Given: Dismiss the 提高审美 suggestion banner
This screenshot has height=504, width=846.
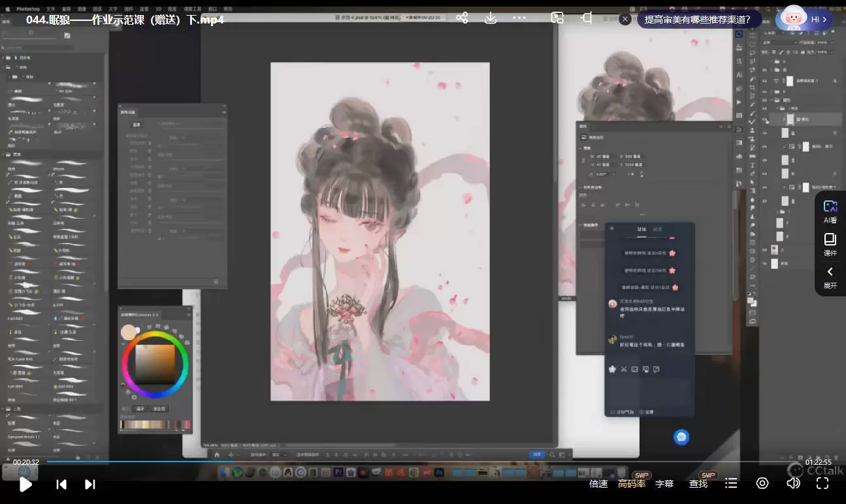Looking at the screenshot, I should (x=625, y=19).
